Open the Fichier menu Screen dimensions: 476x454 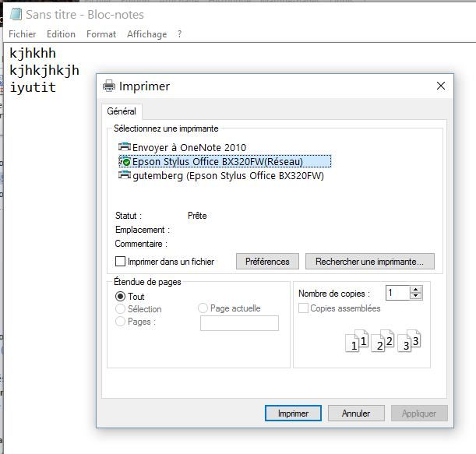point(23,34)
